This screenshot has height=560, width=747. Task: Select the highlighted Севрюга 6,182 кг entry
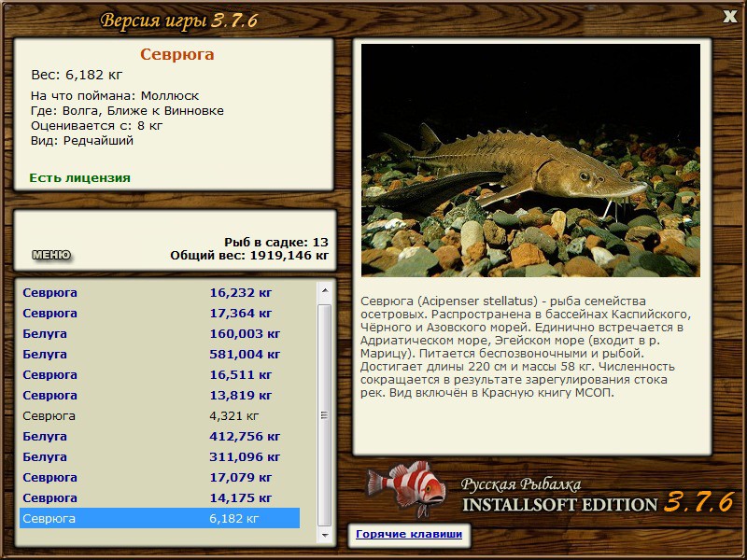pyautogui.click(x=160, y=518)
